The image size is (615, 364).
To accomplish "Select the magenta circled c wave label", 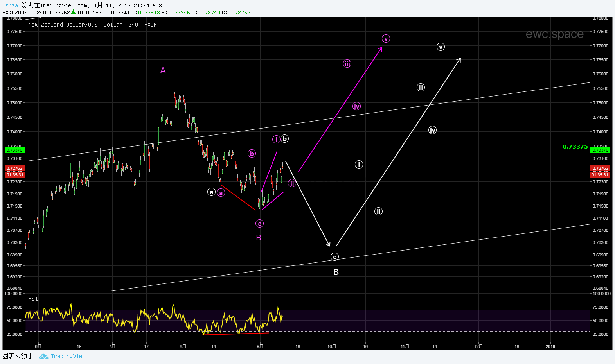I will [x=259, y=224].
